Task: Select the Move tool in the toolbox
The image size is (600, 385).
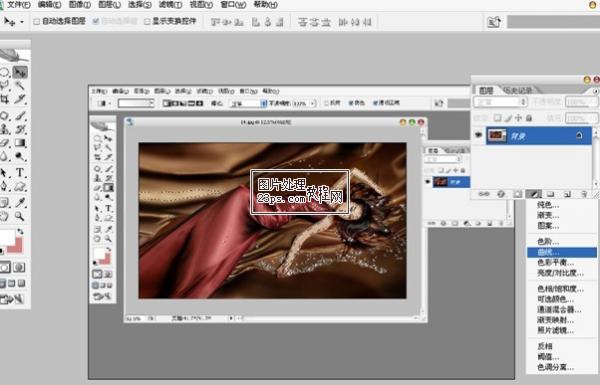Action: coord(20,72)
